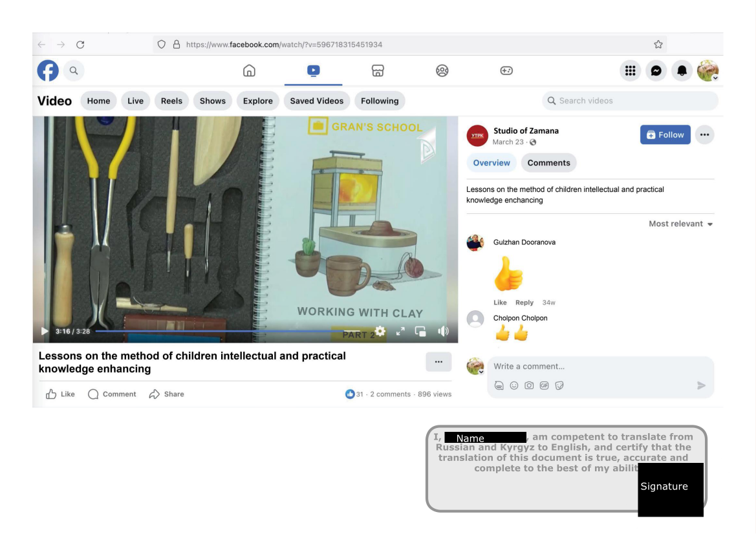Insert an avatar sticker in comment
The height and width of the screenshot is (534, 756).
(x=499, y=385)
